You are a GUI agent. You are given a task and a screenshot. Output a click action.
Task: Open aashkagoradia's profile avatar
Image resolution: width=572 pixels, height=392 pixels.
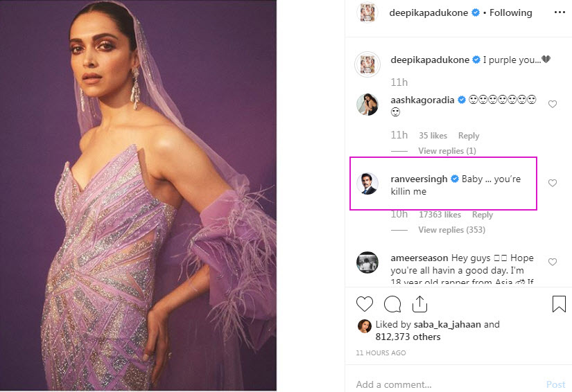[x=367, y=105]
